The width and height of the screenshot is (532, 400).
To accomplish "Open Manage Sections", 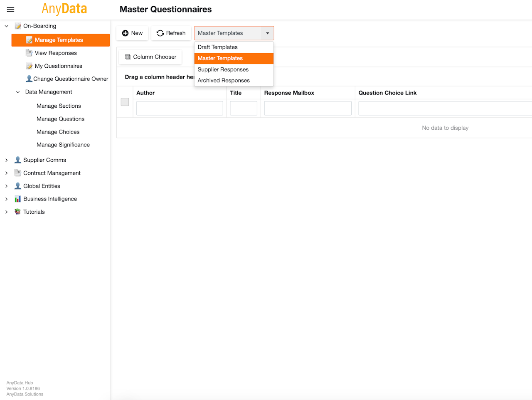I will 59,106.
